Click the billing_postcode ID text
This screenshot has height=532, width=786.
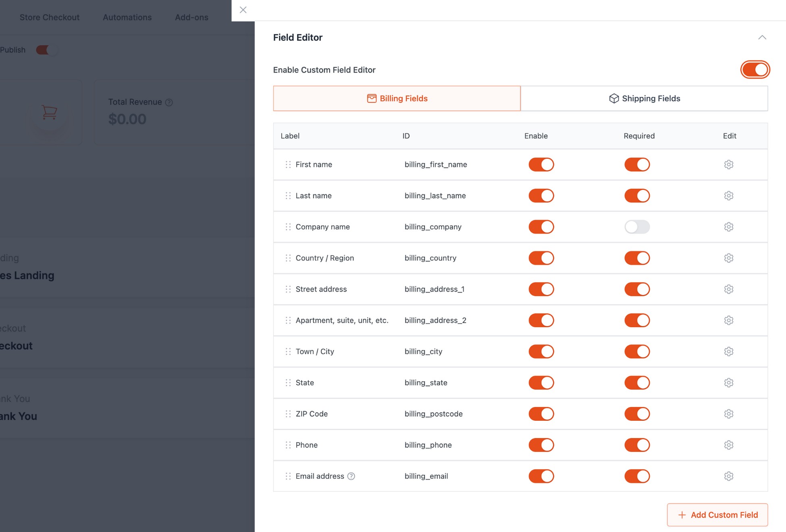pos(433,414)
